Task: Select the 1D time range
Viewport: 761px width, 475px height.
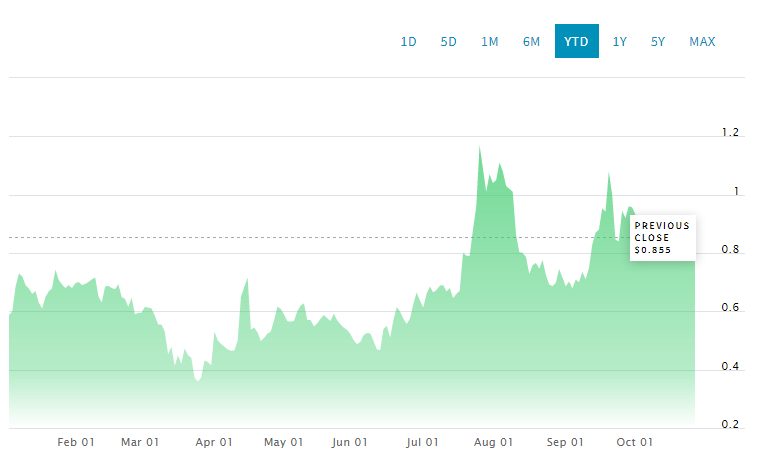Action: coord(408,41)
